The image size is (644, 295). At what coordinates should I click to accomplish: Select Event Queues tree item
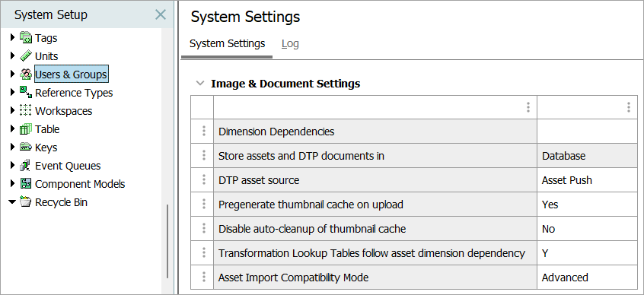coord(68,166)
